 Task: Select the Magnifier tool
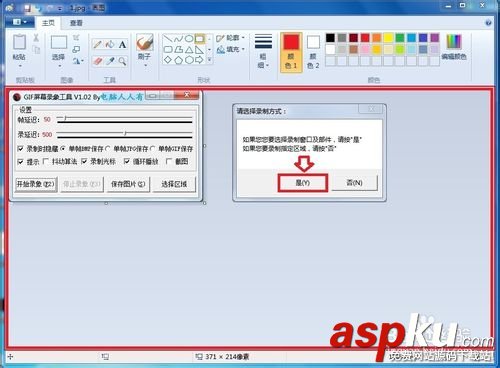coord(122,61)
